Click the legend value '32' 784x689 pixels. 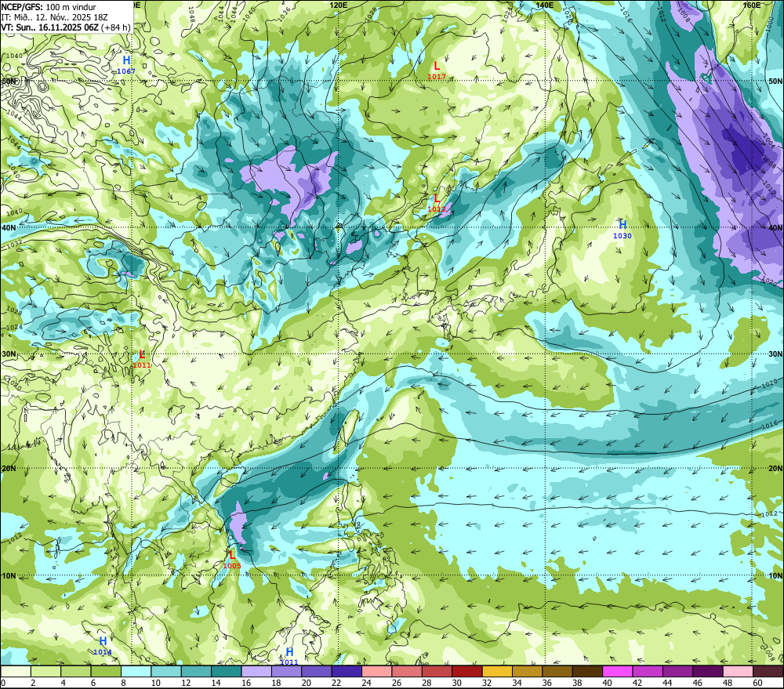(x=487, y=683)
